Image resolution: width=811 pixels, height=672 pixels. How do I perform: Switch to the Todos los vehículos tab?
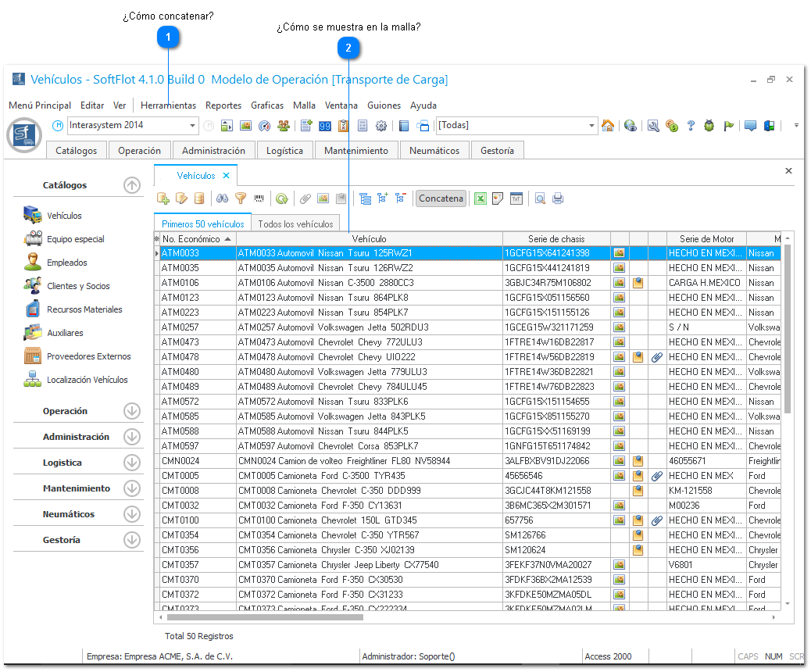coord(295,224)
